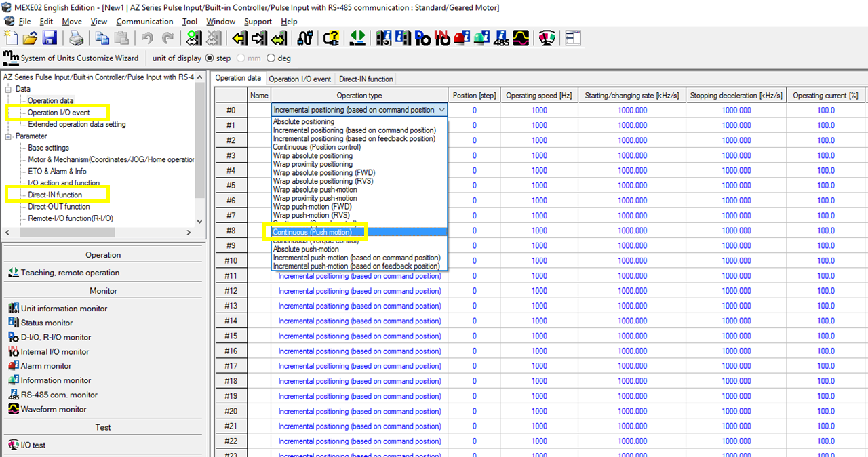Click the Teaching, remote operation toolbar icon
Screen dimensions: 868x457
click(x=358, y=38)
